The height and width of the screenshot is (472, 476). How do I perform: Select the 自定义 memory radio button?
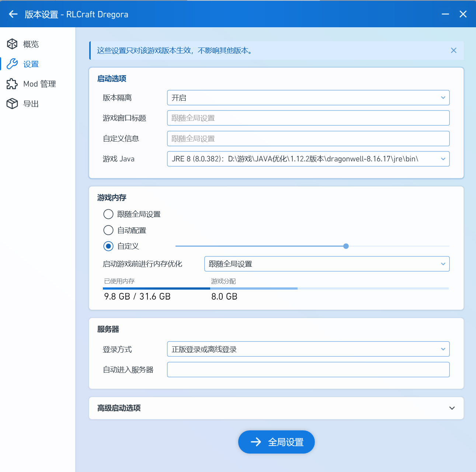108,246
